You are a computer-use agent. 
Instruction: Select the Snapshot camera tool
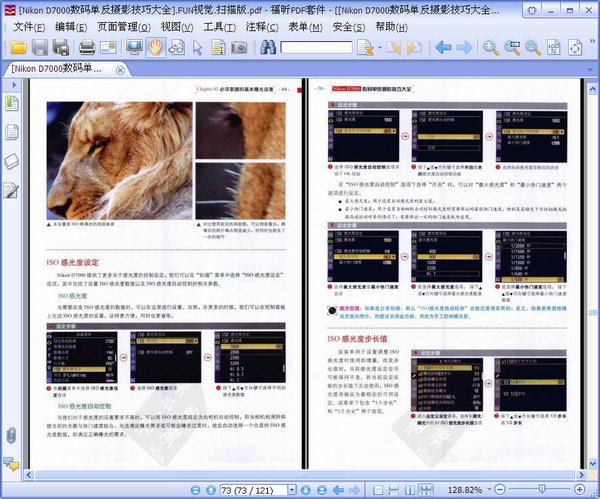239,47
